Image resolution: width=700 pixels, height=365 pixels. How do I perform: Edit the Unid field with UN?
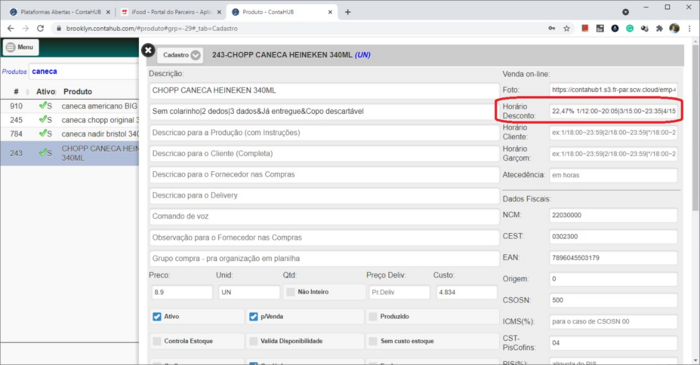249,292
